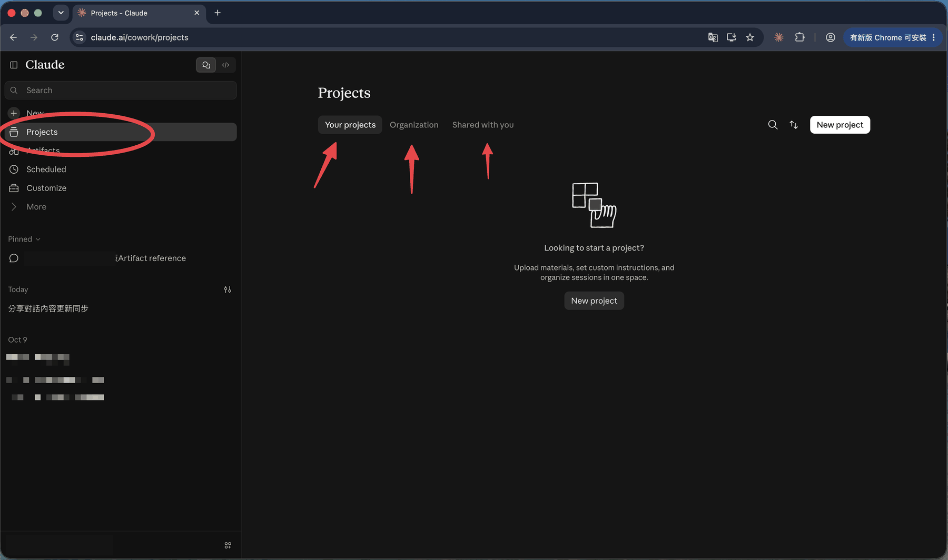Open project sort order options

[794, 125]
